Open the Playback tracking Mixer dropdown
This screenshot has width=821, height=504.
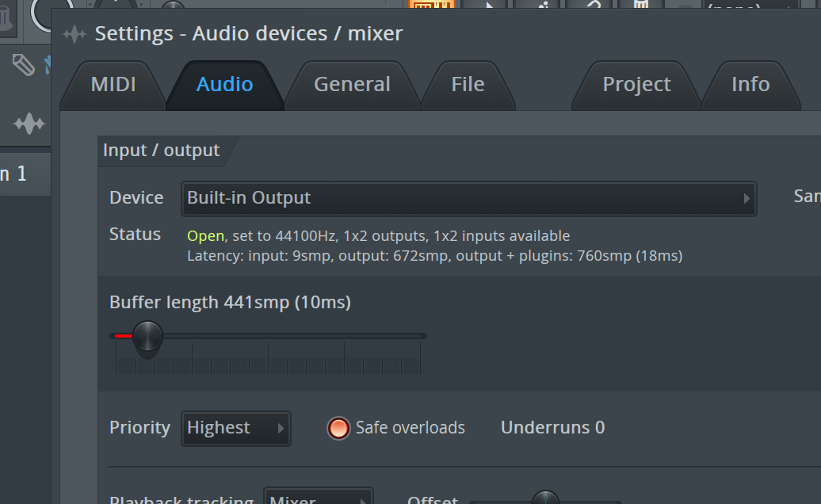click(x=318, y=499)
